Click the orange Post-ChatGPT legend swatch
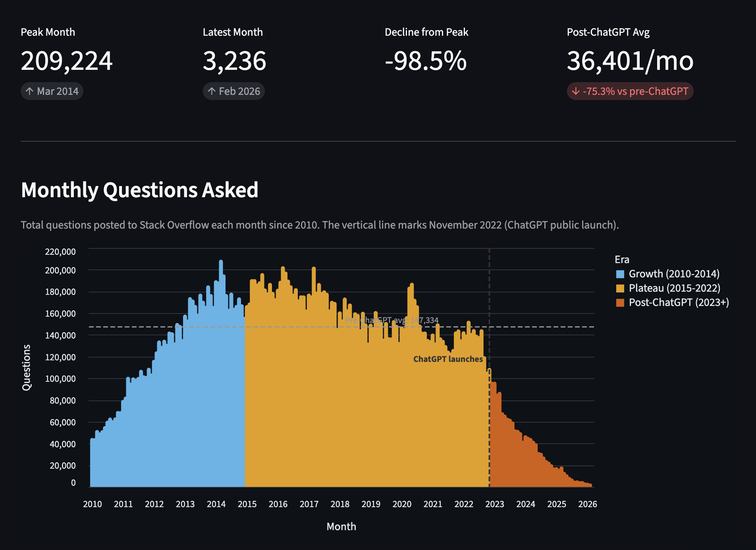Screen dimensions: 756x550 pyautogui.click(x=619, y=302)
